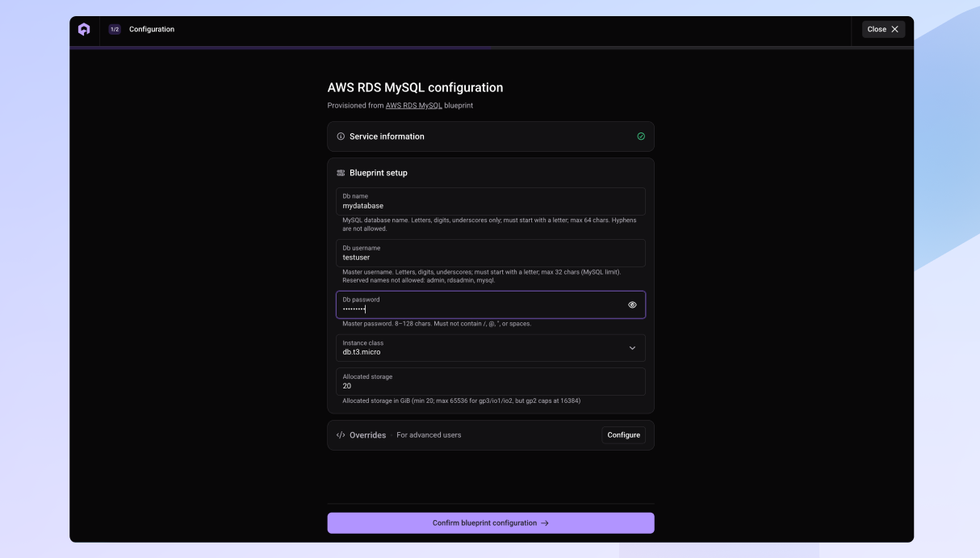Confirm blueprint configuration
This screenshot has height=558, width=980.
(491, 523)
